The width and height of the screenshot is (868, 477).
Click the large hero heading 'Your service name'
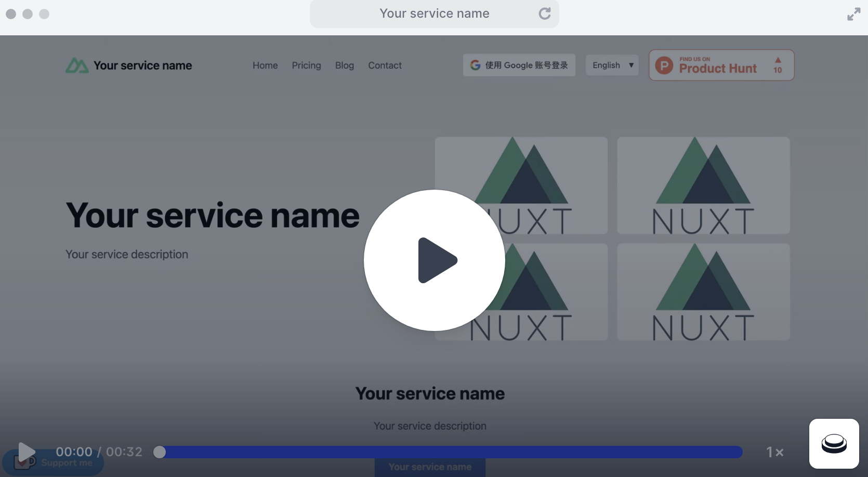(x=213, y=215)
